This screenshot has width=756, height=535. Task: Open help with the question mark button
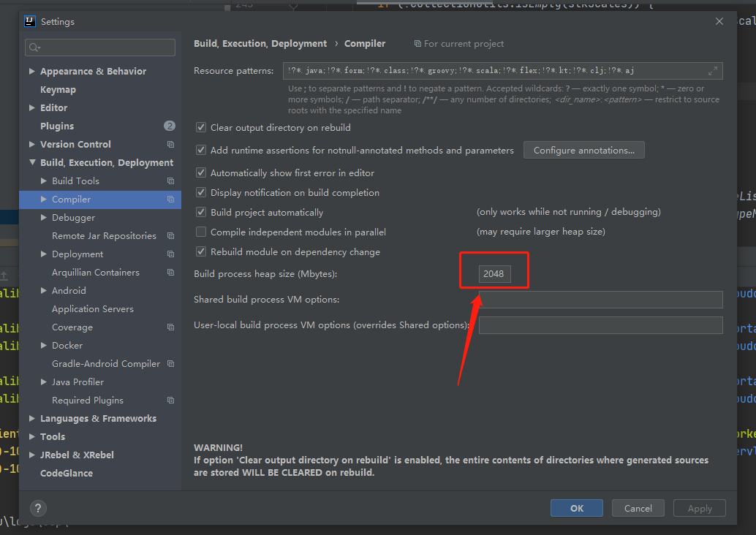tap(38, 508)
